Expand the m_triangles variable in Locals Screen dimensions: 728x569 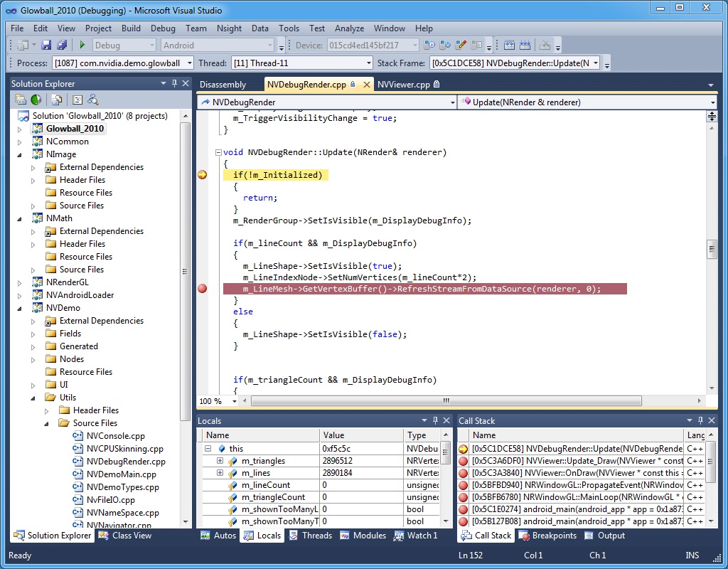click(x=220, y=461)
